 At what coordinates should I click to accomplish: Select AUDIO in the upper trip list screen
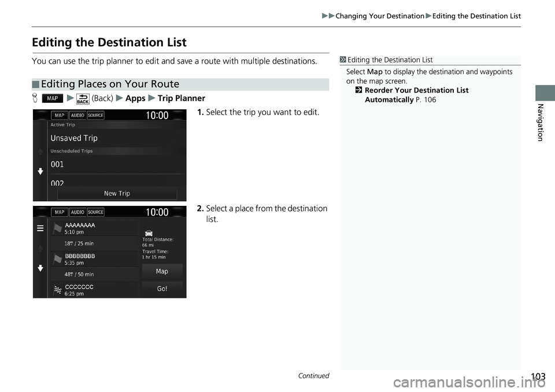[x=77, y=115]
